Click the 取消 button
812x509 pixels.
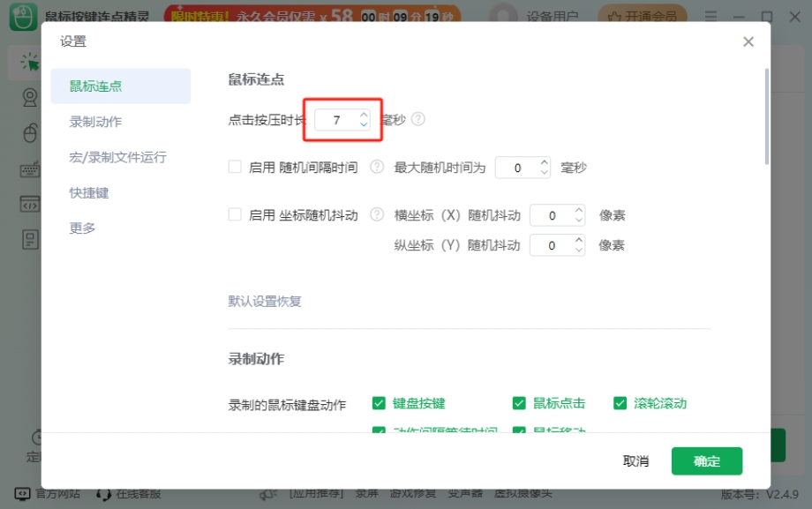(635, 460)
